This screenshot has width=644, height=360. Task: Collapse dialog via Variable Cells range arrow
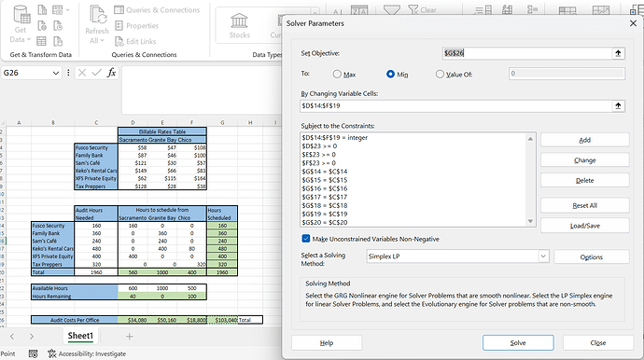point(618,106)
